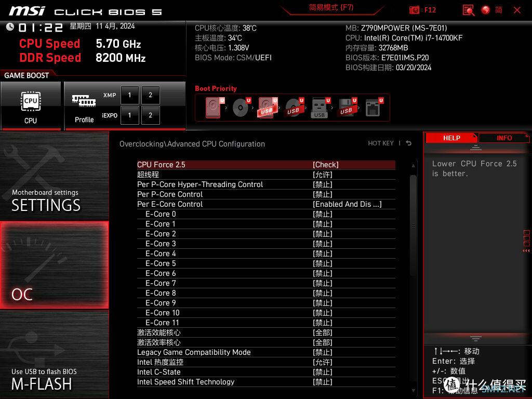Image resolution: width=532 pixels, height=399 pixels.
Task: Select the E-Core 10 row
Action: coord(266,313)
